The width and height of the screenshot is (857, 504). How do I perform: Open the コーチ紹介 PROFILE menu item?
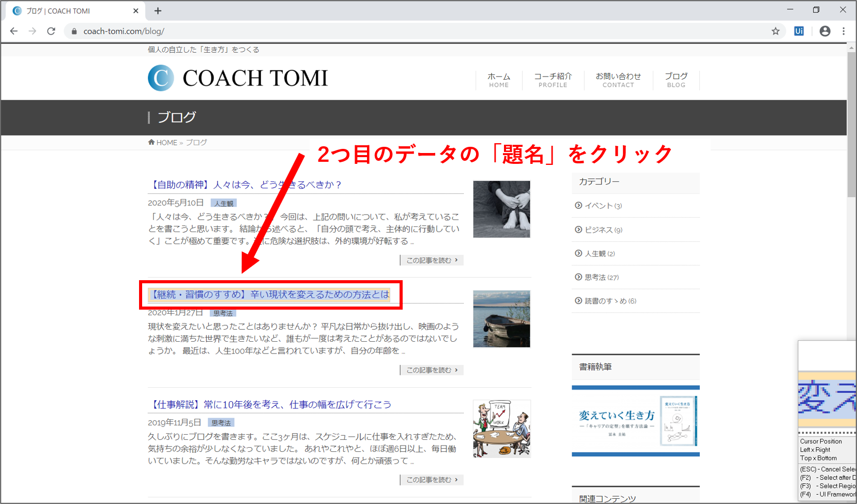pyautogui.click(x=553, y=80)
